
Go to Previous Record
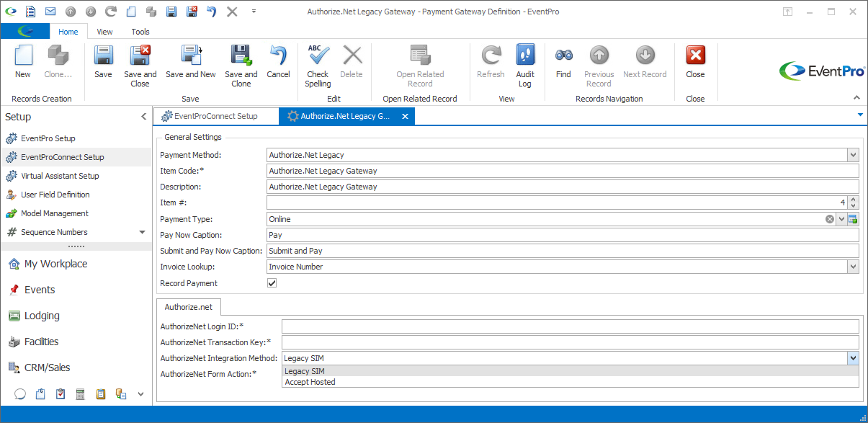(x=599, y=66)
